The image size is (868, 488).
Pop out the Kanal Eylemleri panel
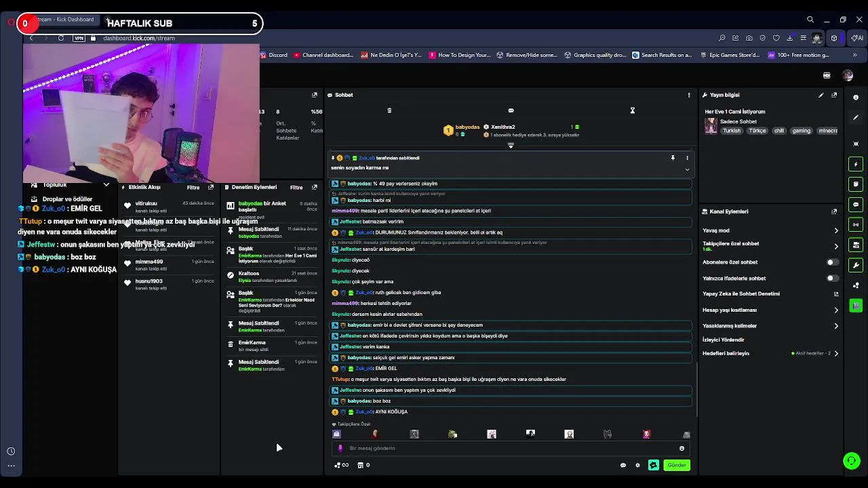tap(834, 211)
